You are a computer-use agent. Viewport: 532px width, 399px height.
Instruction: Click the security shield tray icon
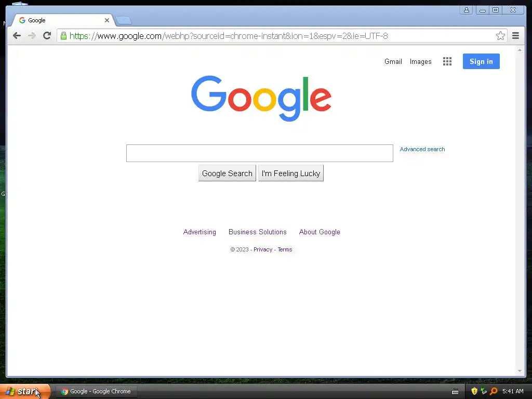[x=474, y=391]
